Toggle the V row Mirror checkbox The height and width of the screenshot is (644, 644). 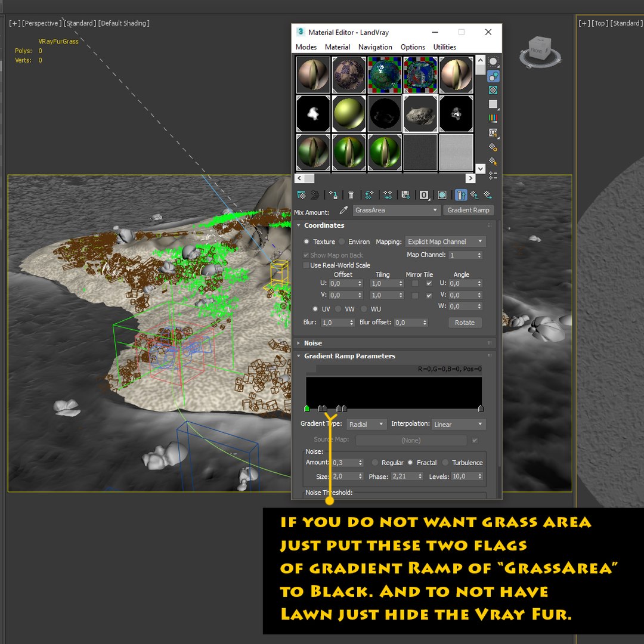pos(415,295)
